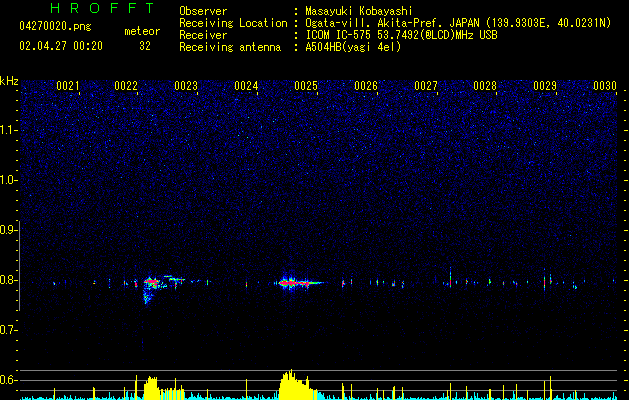629x400 pixels.
Task: Click the 0024 time marker
Action: (246, 86)
